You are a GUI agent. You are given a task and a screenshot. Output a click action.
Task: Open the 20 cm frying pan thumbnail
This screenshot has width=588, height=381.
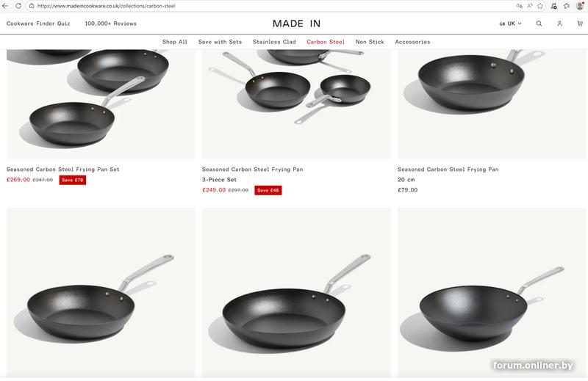[x=492, y=103]
